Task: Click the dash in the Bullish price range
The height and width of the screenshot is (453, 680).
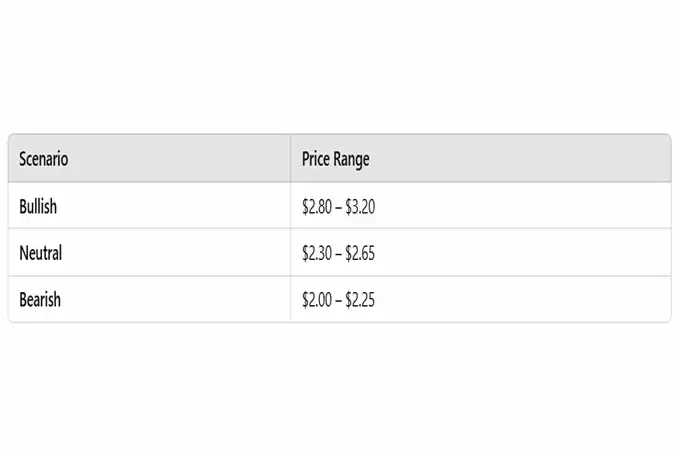Action: coord(338,207)
